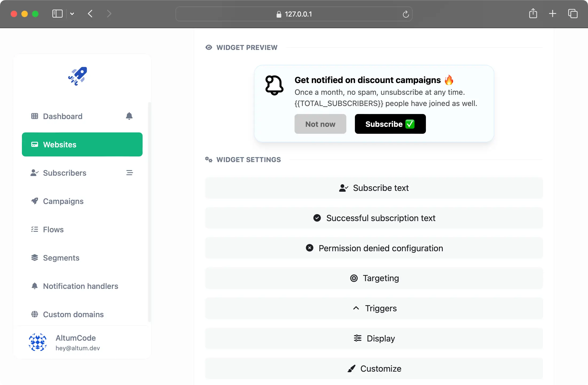
Task: Click the Not now button in the preview
Action: [x=320, y=124]
